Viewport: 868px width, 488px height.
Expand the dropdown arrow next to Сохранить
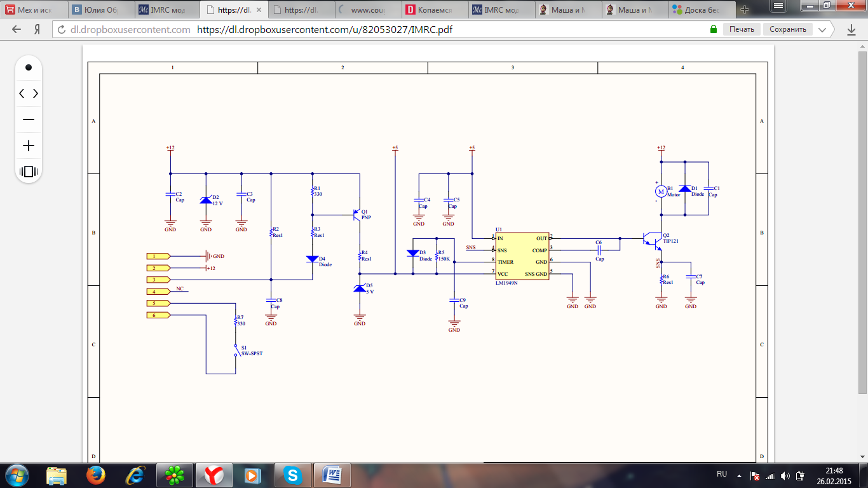click(x=823, y=29)
